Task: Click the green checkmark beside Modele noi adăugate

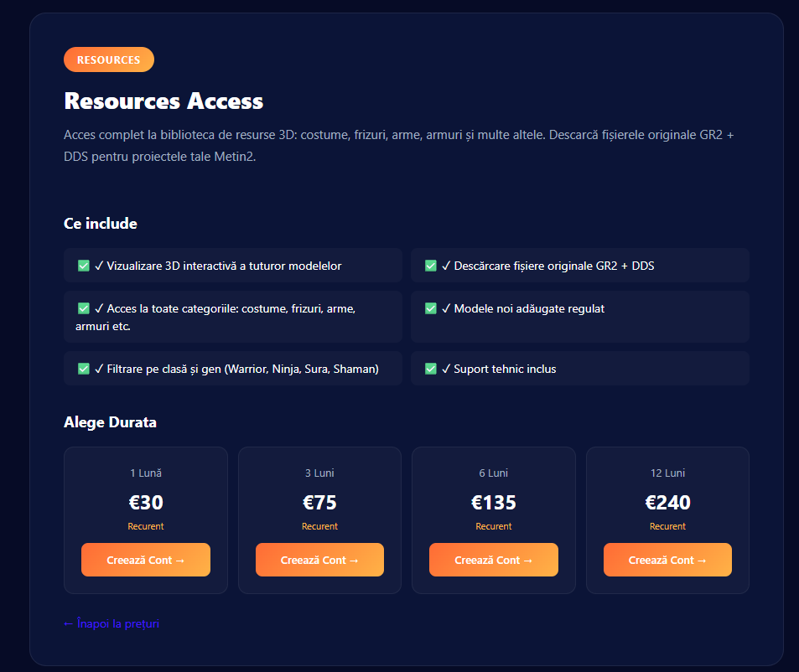Action: point(431,308)
